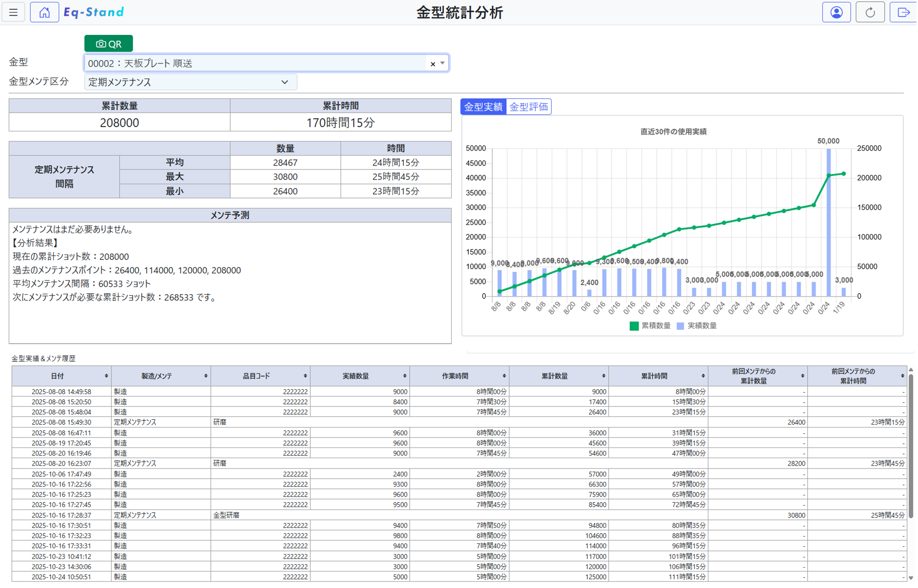
Task: Open the hamburger menu
Action: pyautogui.click(x=13, y=12)
